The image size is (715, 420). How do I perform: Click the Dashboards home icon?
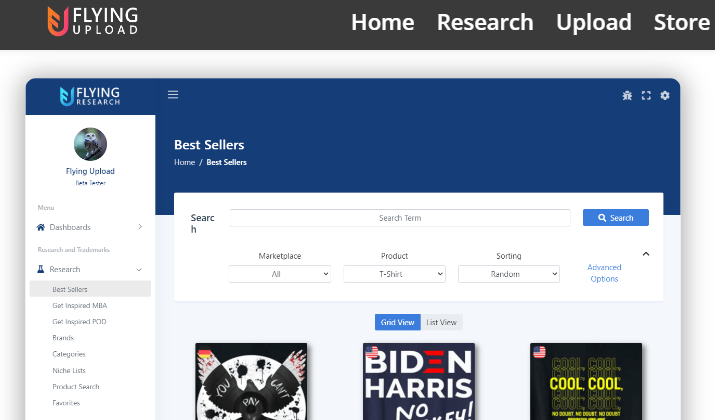click(41, 227)
